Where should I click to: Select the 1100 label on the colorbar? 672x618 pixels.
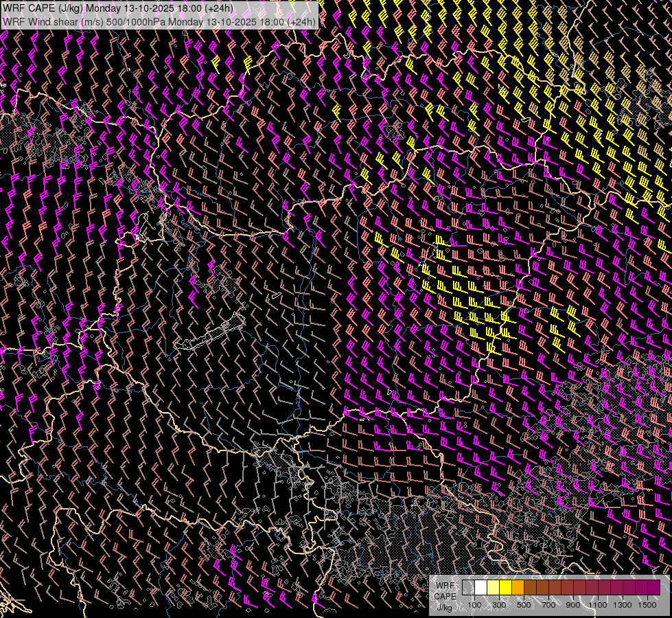pos(598,605)
